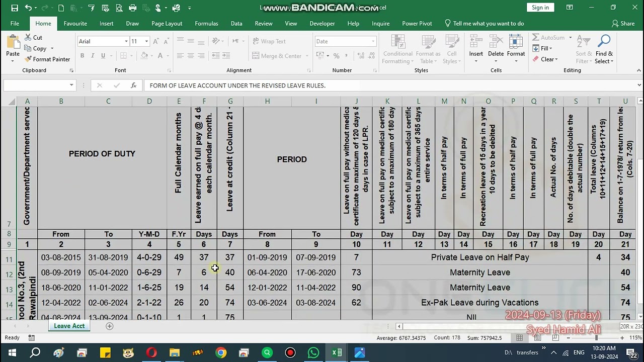The width and height of the screenshot is (644, 362).
Task: Open the font size 11 dropdown
Action: pyautogui.click(x=146, y=41)
